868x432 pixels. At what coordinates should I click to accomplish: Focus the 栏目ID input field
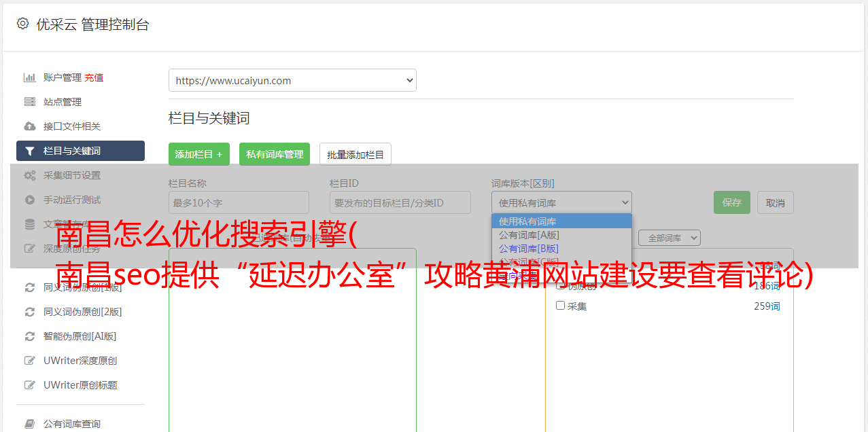point(400,202)
